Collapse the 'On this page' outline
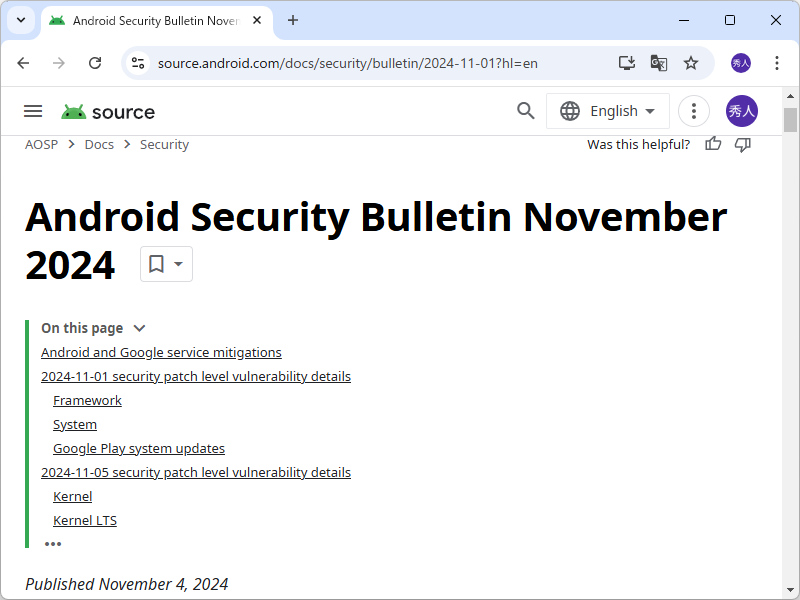The width and height of the screenshot is (800, 600). [x=139, y=328]
